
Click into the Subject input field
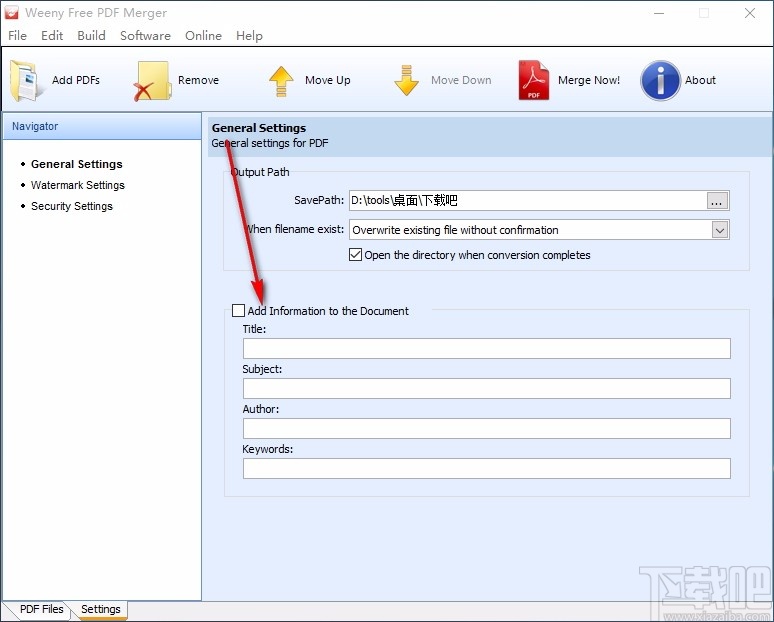(x=486, y=389)
